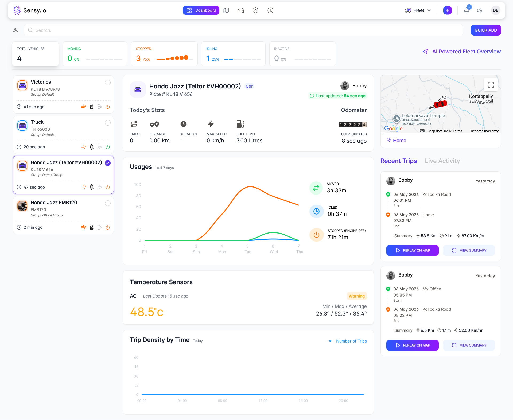This screenshot has height=420, width=513.
Task: Click the Sensy.io logo
Action: (29, 10)
